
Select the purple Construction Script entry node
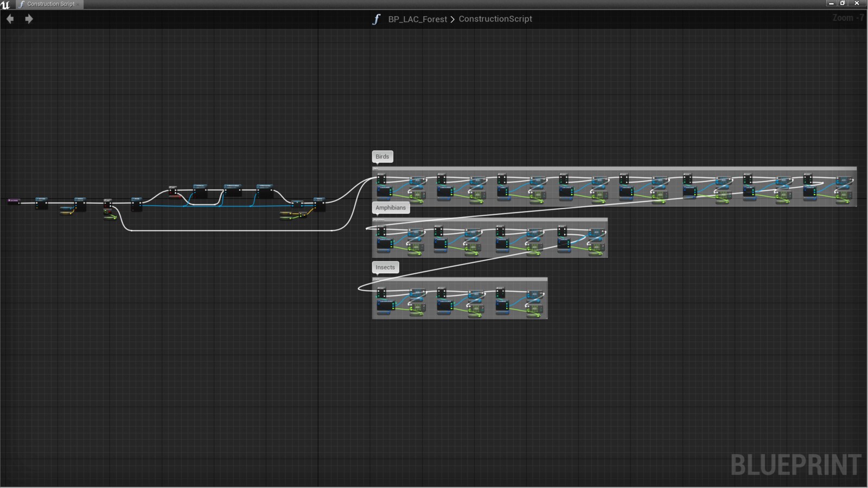point(14,201)
